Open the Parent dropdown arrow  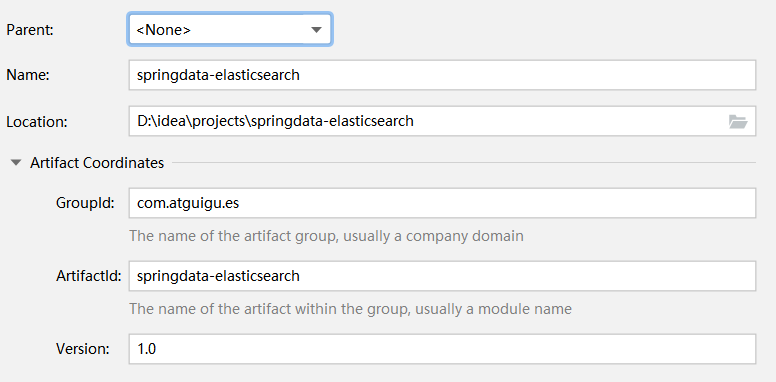316,30
